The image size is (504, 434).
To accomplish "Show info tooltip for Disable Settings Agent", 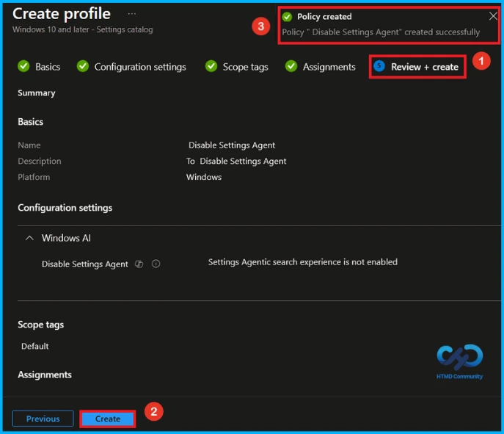I will (156, 264).
